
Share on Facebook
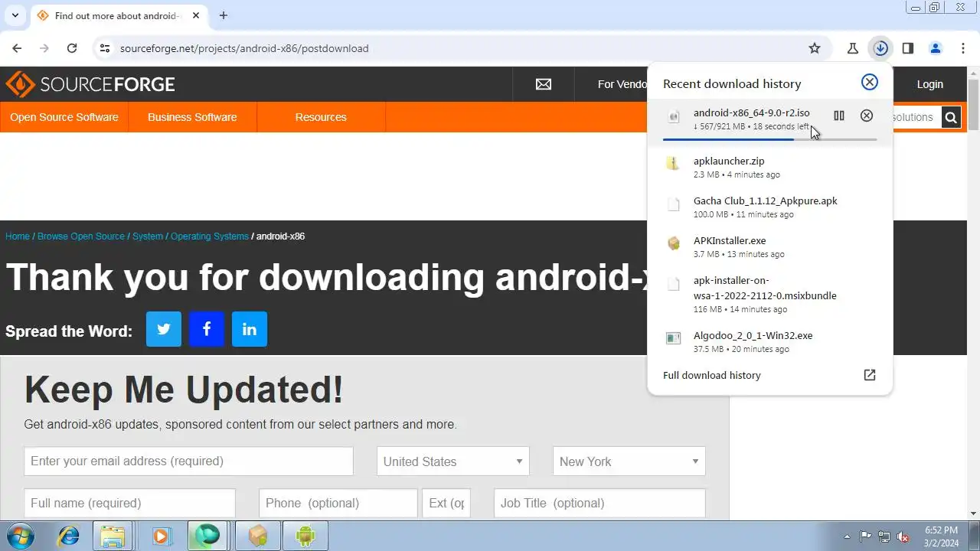click(x=207, y=329)
